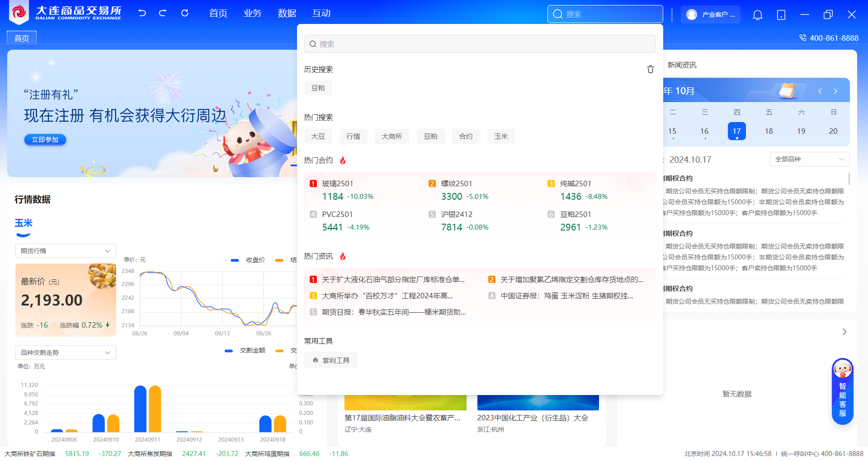Click the back arrow icon in header
The image size is (868, 461).
click(142, 13)
